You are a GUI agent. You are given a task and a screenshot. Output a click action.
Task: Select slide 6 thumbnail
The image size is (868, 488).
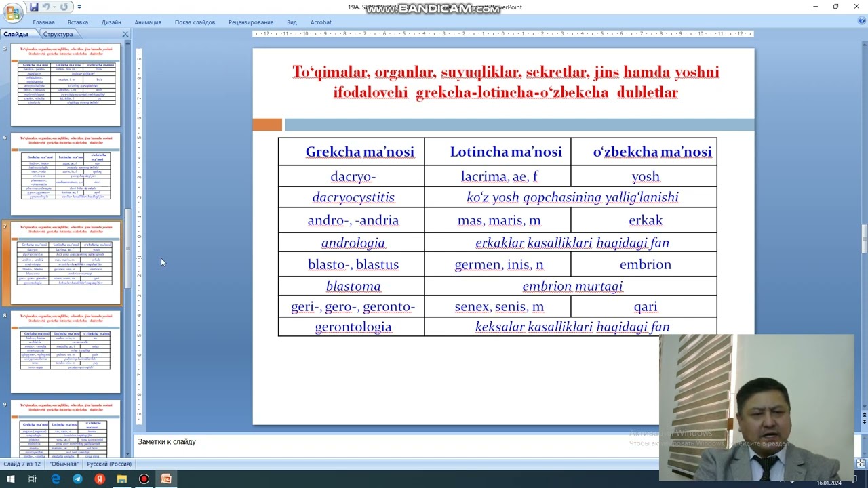point(66,174)
